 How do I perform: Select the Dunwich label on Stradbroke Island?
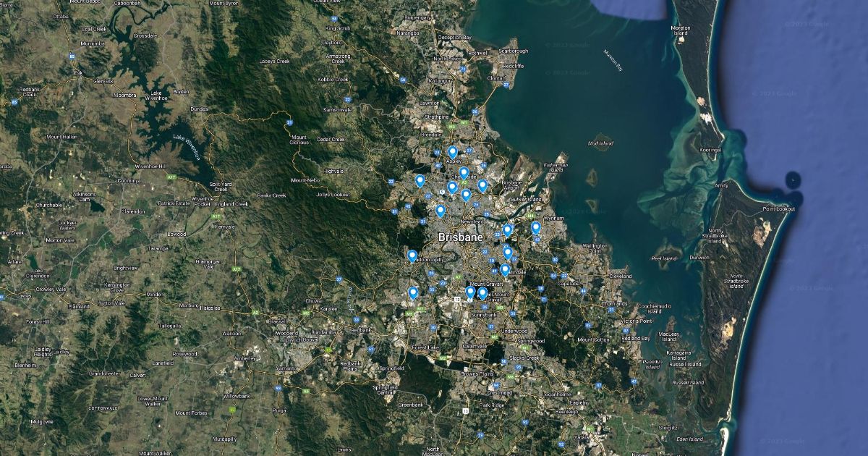699,257
